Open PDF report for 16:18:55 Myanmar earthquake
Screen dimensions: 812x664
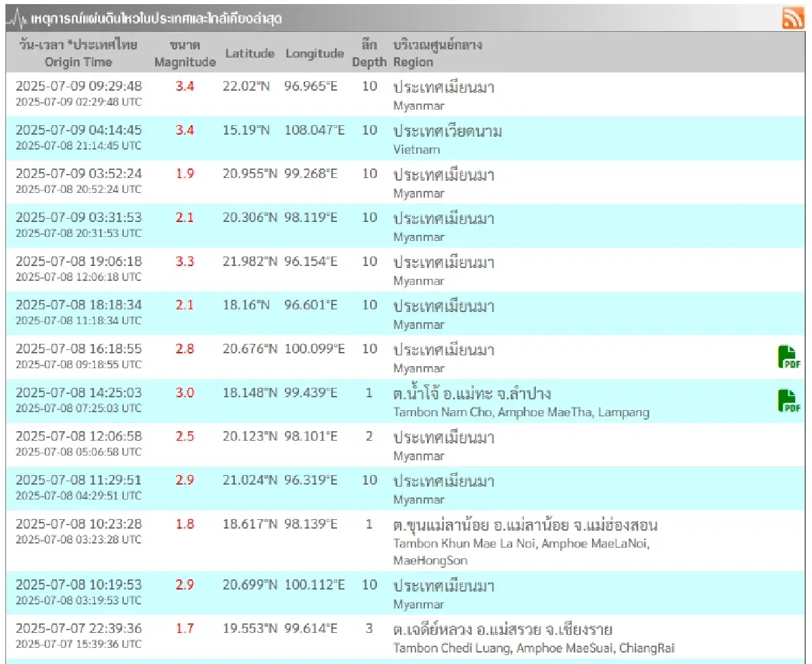point(788,357)
